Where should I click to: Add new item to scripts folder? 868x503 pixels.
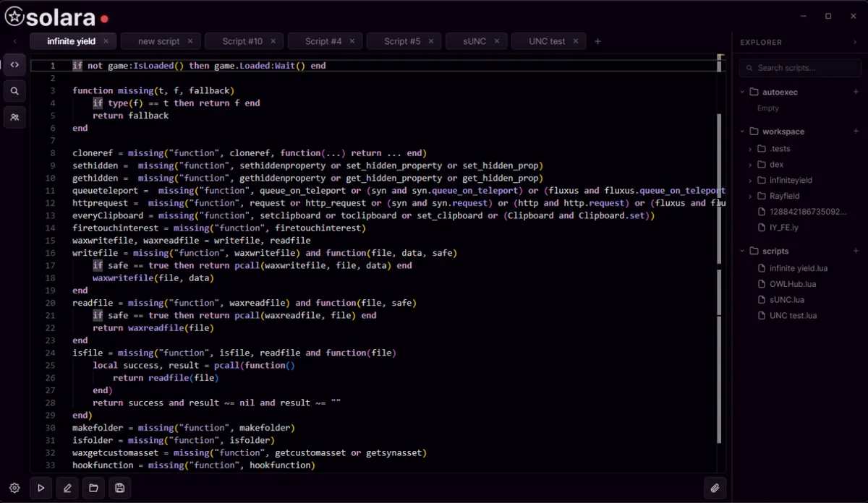coord(856,251)
